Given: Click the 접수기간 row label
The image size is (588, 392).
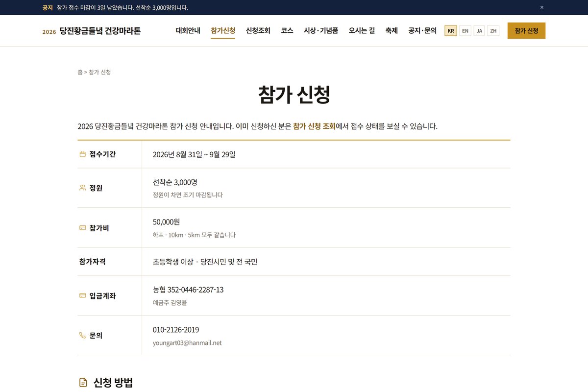Looking at the screenshot, I should point(102,154).
